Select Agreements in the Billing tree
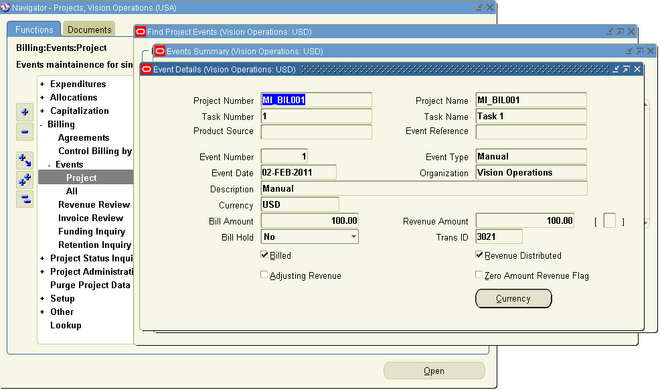660x390 pixels. pos(84,138)
